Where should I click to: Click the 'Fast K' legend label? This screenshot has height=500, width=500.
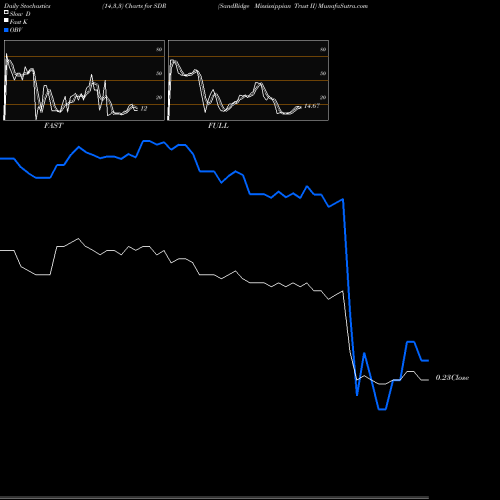[18, 22]
